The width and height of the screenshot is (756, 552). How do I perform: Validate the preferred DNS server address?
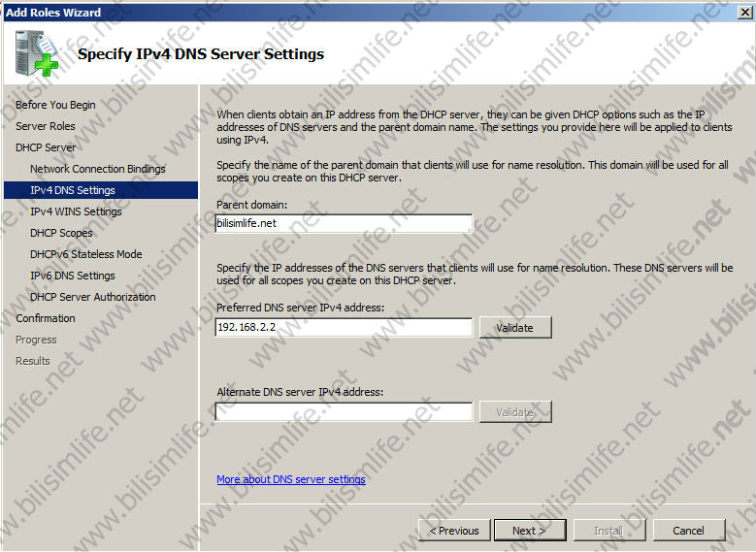click(x=515, y=327)
